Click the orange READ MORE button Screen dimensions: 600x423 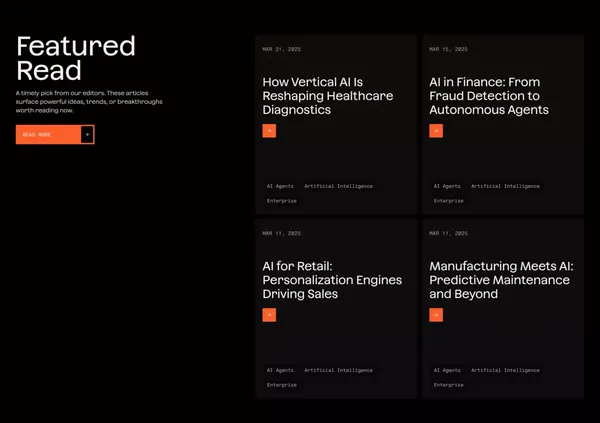(x=55, y=134)
